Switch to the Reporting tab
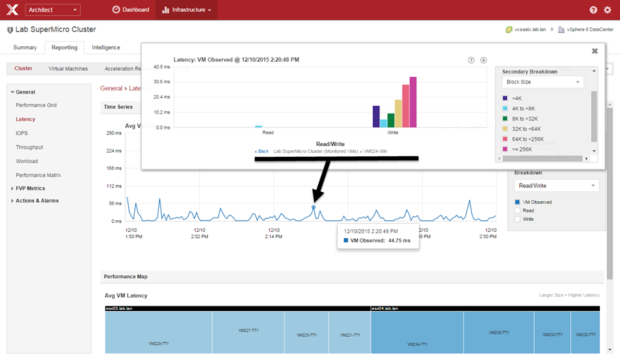Image resolution: width=620 pixels, height=360 pixels. click(64, 47)
